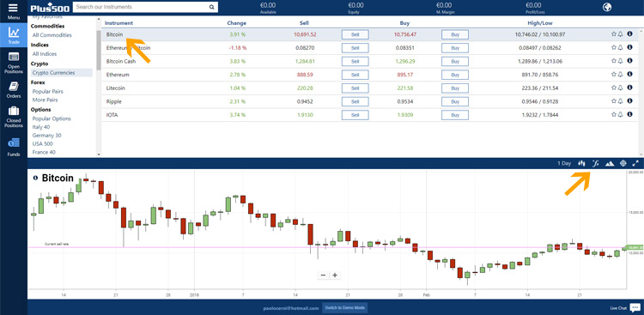The image size is (644, 315).
Task: Click the Buy button for IOTA
Action: tap(455, 115)
